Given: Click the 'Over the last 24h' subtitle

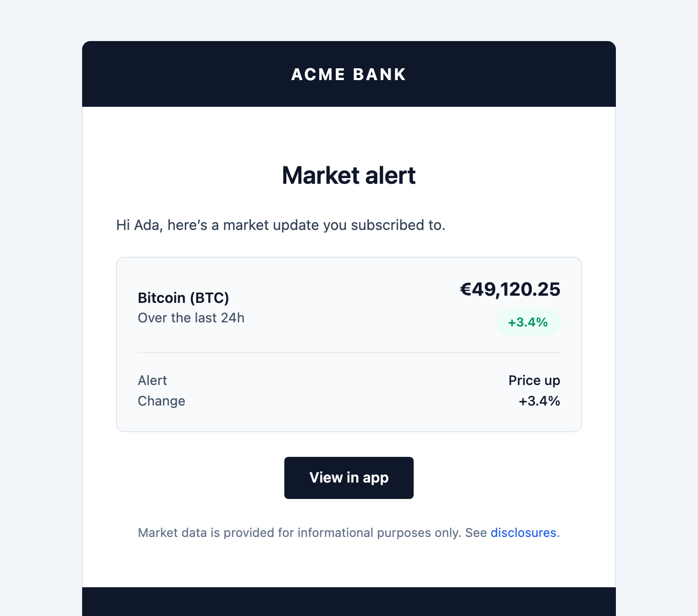Looking at the screenshot, I should pos(191,318).
